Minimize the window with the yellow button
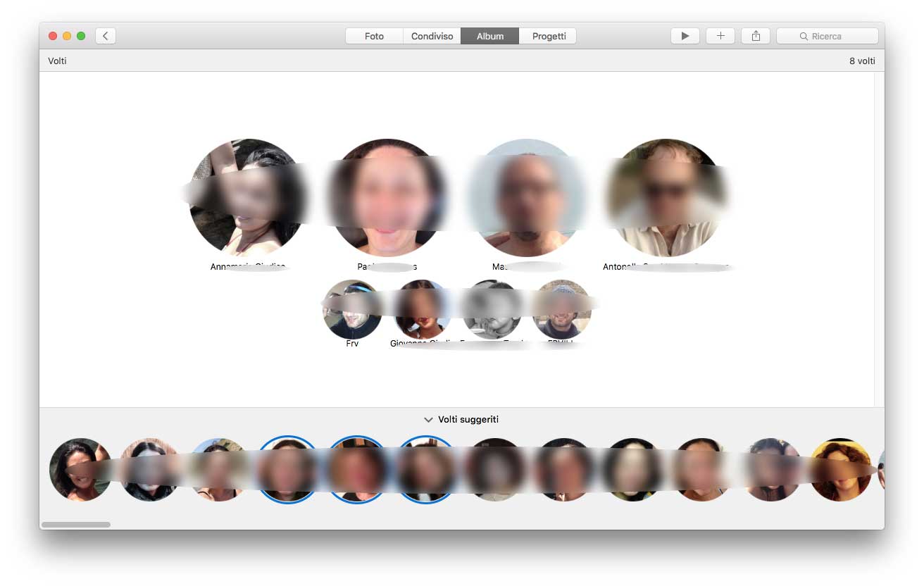 pyautogui.click(x=67, y=36)
